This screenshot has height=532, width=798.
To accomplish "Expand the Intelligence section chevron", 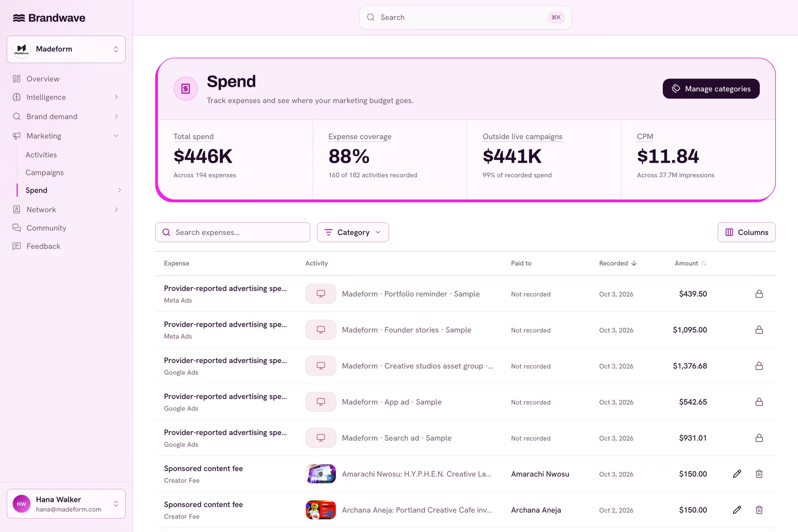I will pyautogui.click(x=116, y=97).
